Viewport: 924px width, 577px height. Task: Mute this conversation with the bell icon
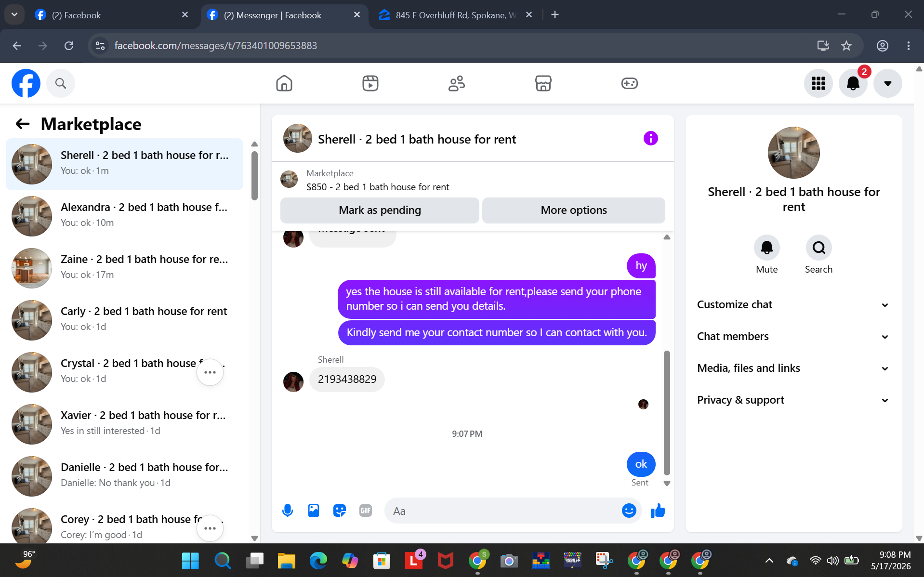[x=767, y=248]
